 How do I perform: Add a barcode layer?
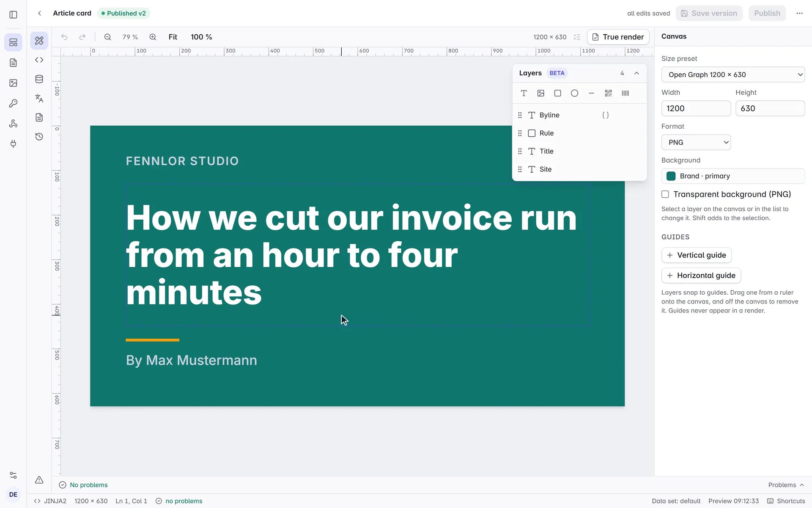[625, 93]
